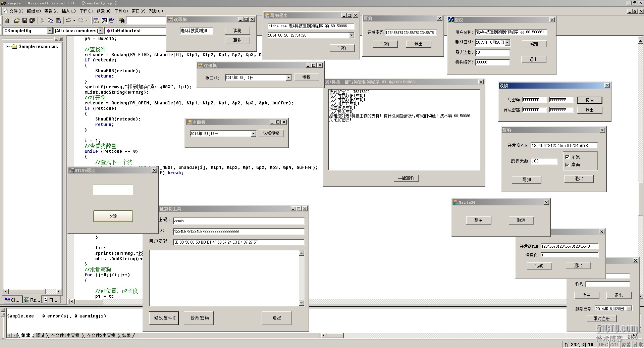Toggle the Workspace pane icon
Screen dimensions: 644x348
point(96,20)
